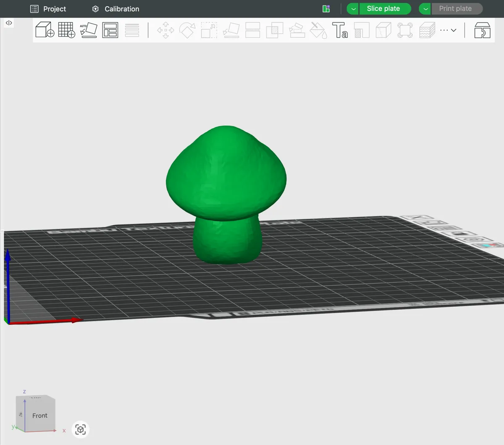Open the Slice plate dropdown arrow

click(x=353, y=9)
